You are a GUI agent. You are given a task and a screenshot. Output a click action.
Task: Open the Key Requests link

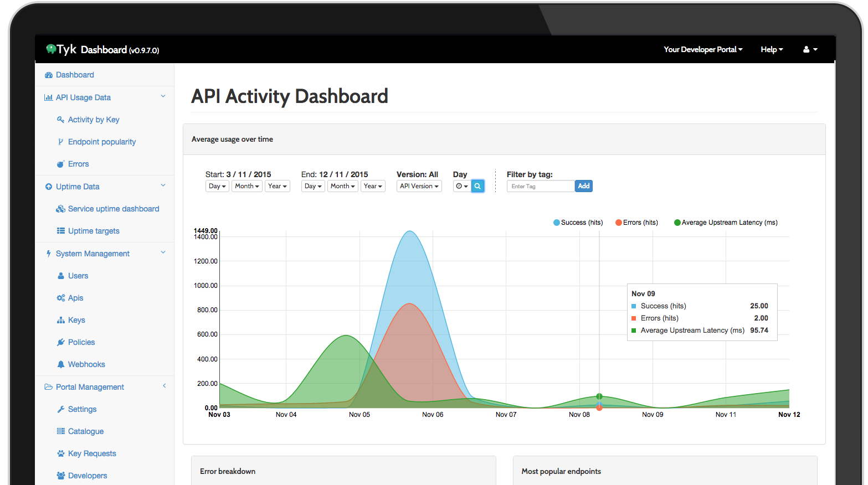click(x=92, y=453)
